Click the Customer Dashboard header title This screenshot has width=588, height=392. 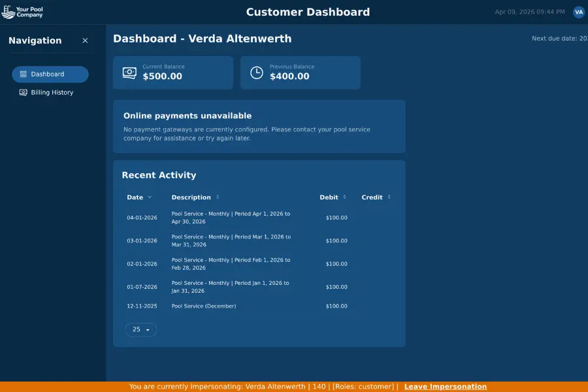[x=308, y=12]
